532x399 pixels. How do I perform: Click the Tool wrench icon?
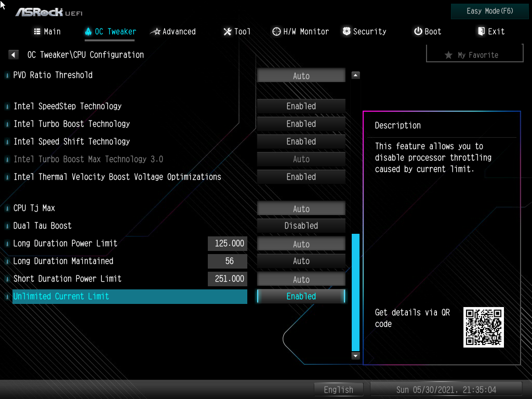click(x=228, y=32)
